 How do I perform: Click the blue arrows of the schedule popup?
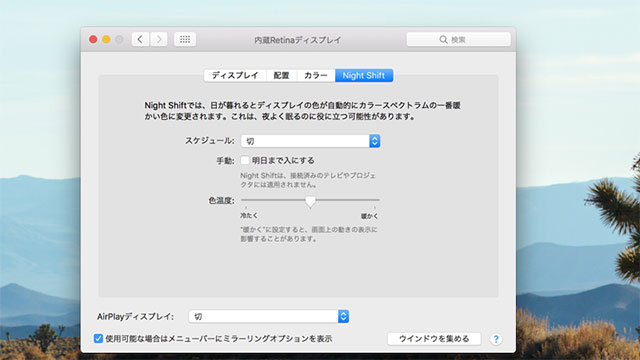pos(375,141)
